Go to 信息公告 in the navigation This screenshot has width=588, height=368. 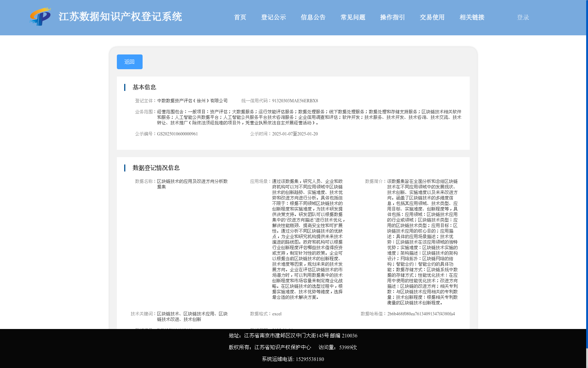coord(313,17)
